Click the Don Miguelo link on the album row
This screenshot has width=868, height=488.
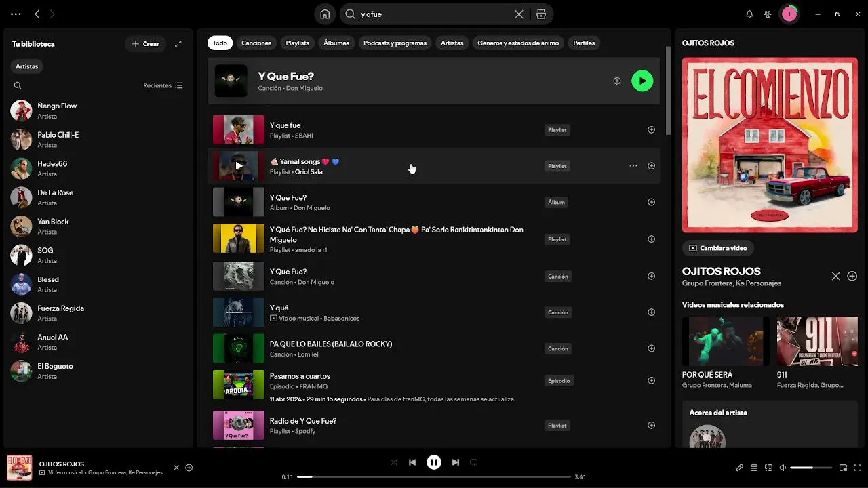coord(312,208)
